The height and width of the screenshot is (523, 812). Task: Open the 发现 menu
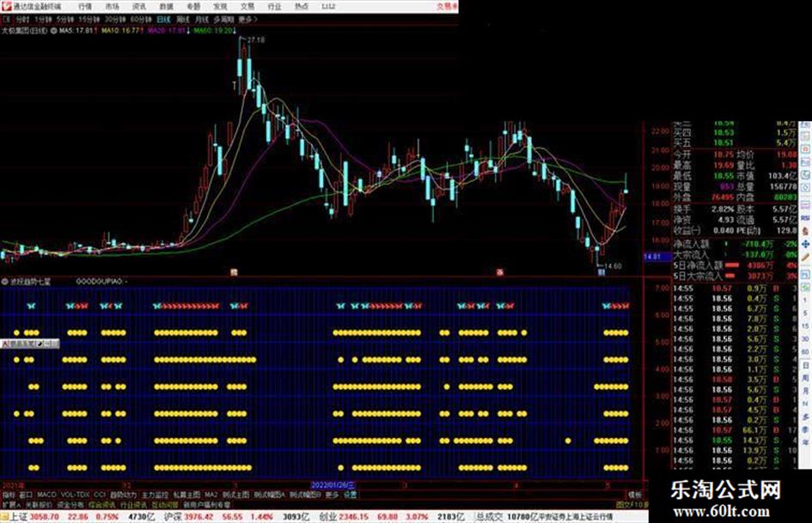pos(220,7)
